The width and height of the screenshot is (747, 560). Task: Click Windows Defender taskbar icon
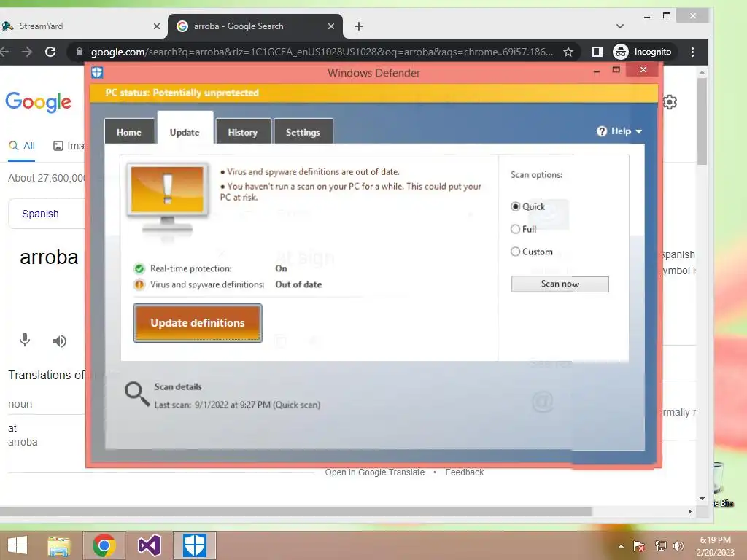(x=194, y=545)
